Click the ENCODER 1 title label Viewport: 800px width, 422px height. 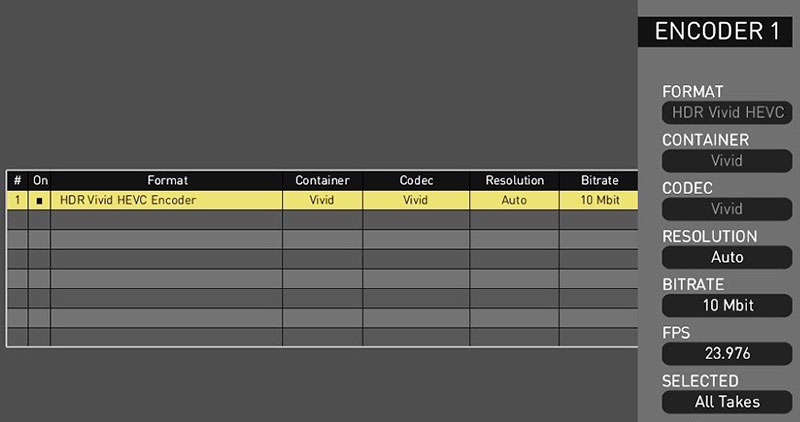click(716, 31)
